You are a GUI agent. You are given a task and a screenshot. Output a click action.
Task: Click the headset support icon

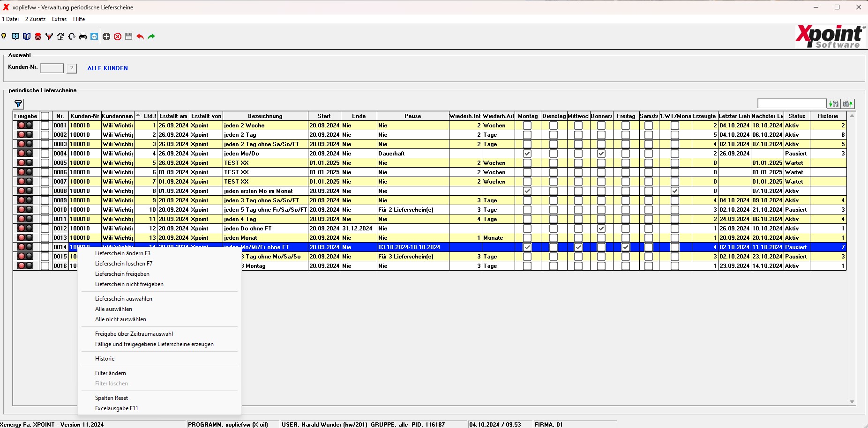(72, 37)
